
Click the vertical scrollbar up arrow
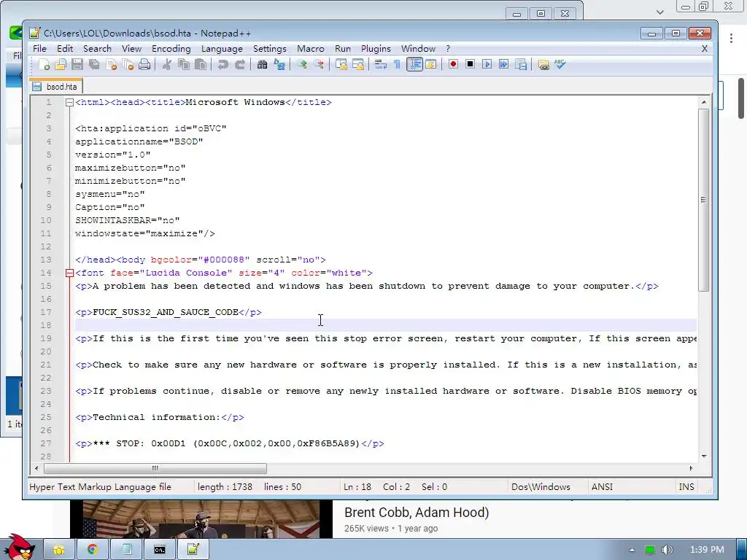pyautogui.click(x=704, y=102)
